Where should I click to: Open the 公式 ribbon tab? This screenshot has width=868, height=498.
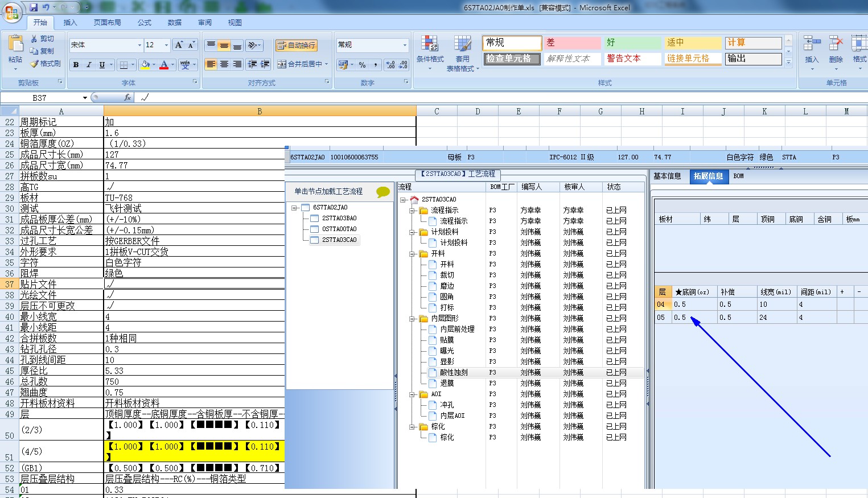pos(144,23)
